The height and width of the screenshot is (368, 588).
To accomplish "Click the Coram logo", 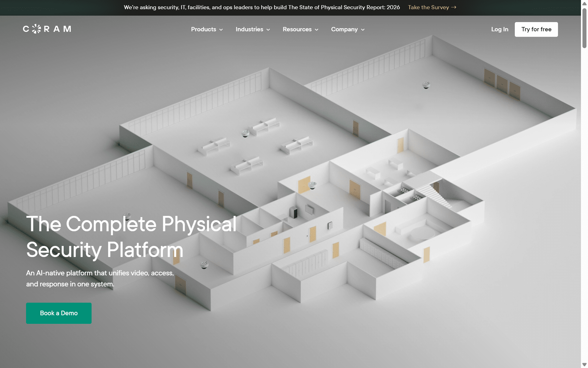I will [x=47, y=29].
